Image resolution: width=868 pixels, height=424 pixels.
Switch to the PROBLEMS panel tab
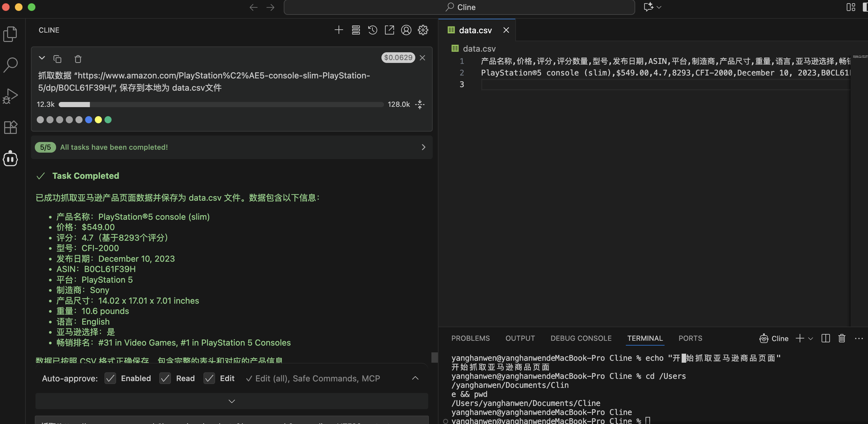tap(470, 338)
